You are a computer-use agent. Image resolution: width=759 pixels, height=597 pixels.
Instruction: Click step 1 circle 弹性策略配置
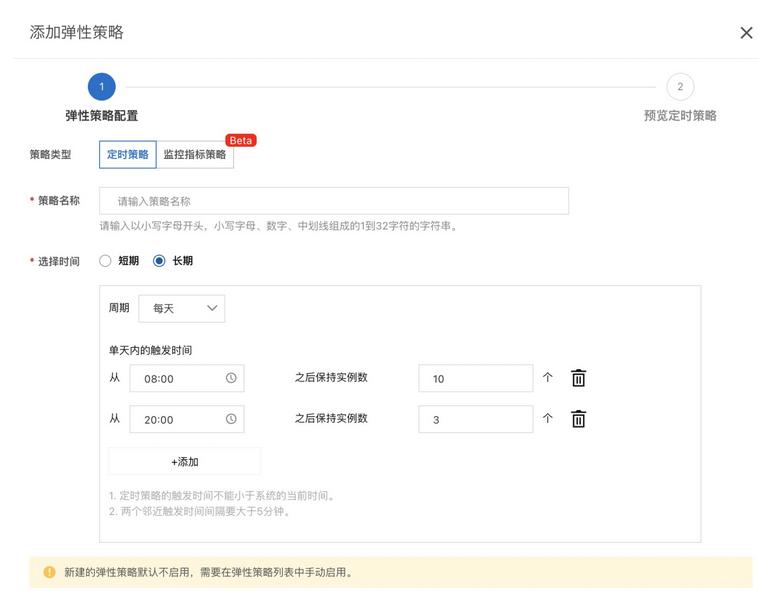pos(102,87)
